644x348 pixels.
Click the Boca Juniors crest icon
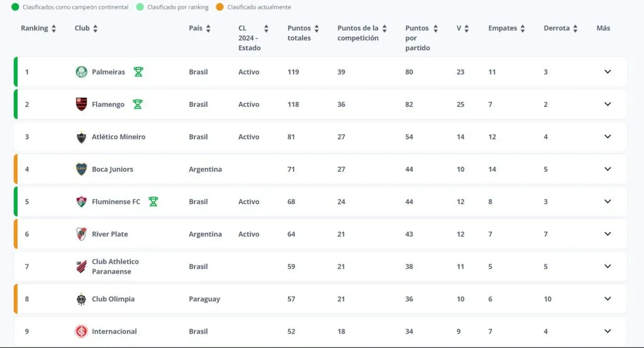81,169
